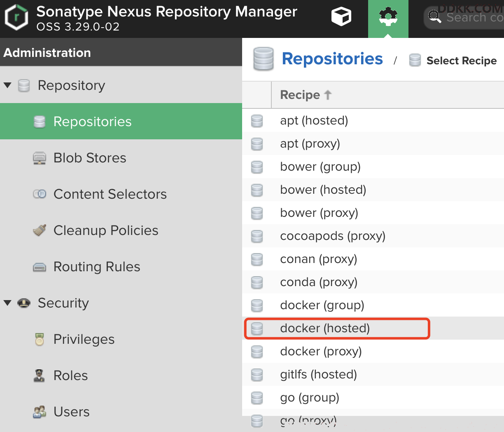This screenshot has height=432, width=504.
Task: Go back via the Repositories breadcrumb link
Action: click(x=332, y=59)
